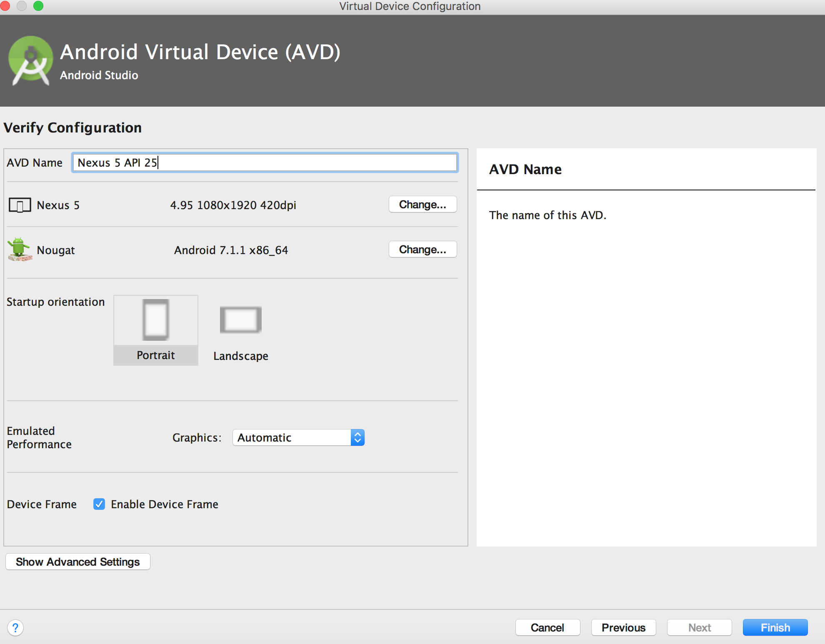825x644 pixels.
Task: Click the 'Android Studio' subtitle text
Action: [99, 75]
